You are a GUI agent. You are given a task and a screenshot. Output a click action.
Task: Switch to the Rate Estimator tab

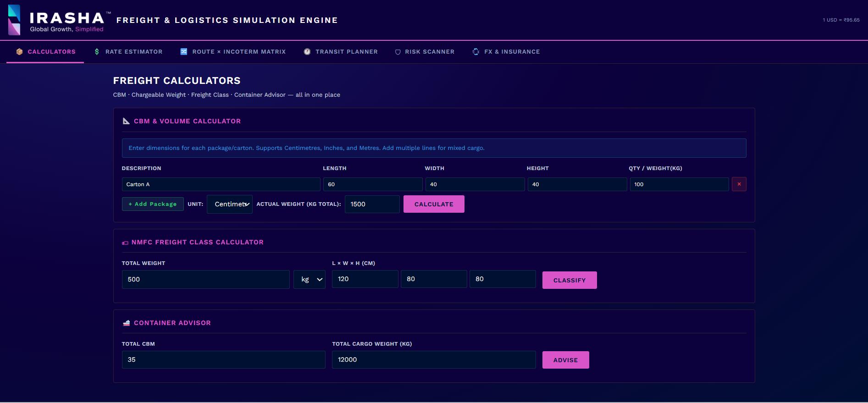tap(128, 52)
